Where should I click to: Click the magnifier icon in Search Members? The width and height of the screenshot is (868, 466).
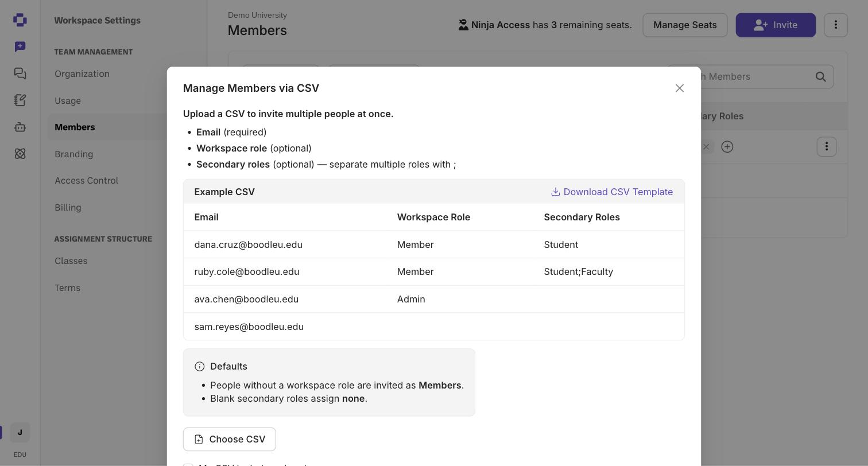point(821,76)
